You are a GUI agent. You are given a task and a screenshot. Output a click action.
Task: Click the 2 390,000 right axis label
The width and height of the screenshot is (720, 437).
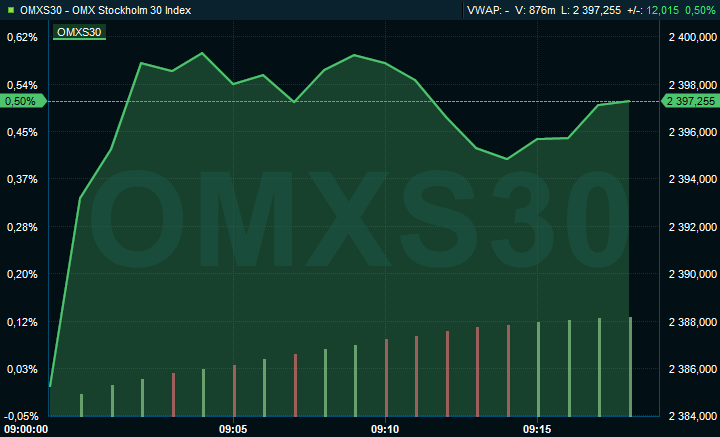click(x=692, y=274)
